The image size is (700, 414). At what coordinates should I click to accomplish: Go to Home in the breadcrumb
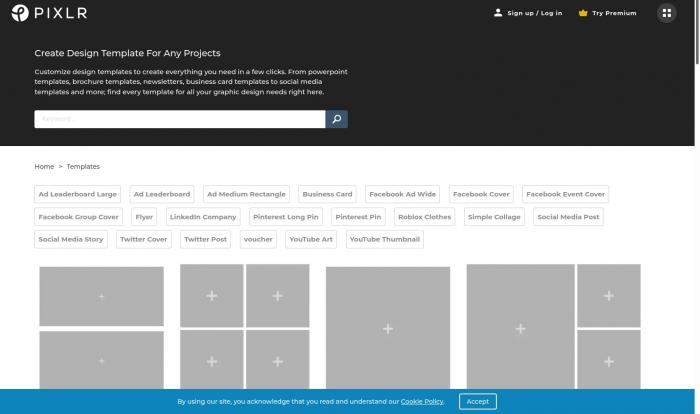point(44,166)
